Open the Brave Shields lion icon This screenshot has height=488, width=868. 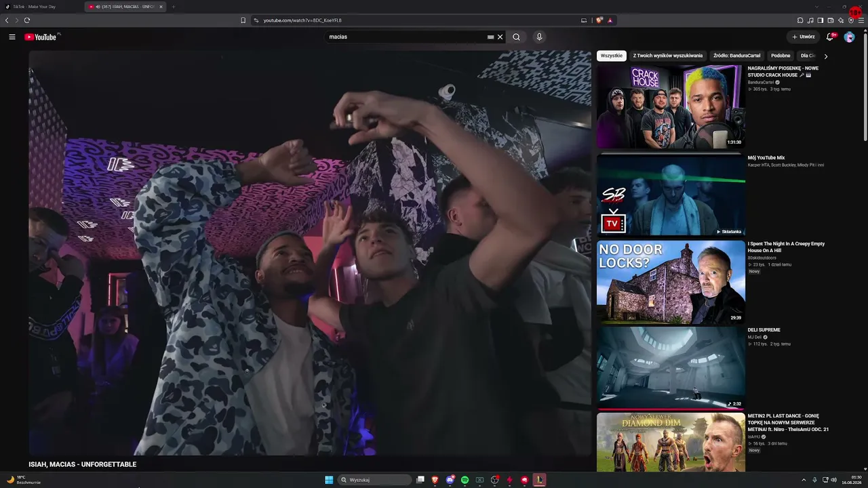[599, 20]
